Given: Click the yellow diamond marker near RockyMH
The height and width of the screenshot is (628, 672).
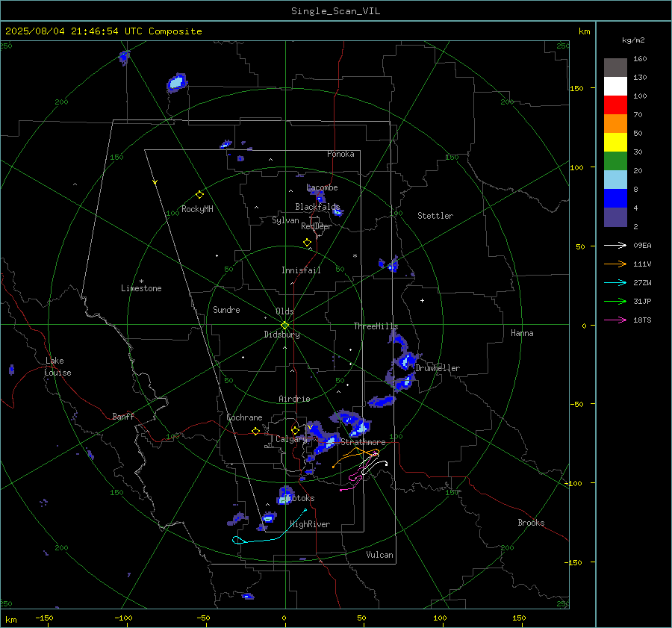Looking at the screenshot, I should [199, 195].
